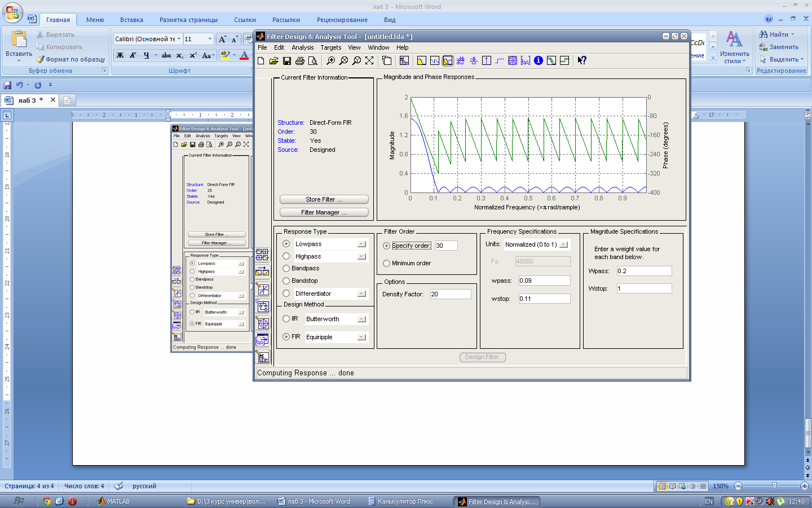Select Bandstop response type
Image resolution: width=812 pixels, height=508 pixels.
click(x=286, y=281)
